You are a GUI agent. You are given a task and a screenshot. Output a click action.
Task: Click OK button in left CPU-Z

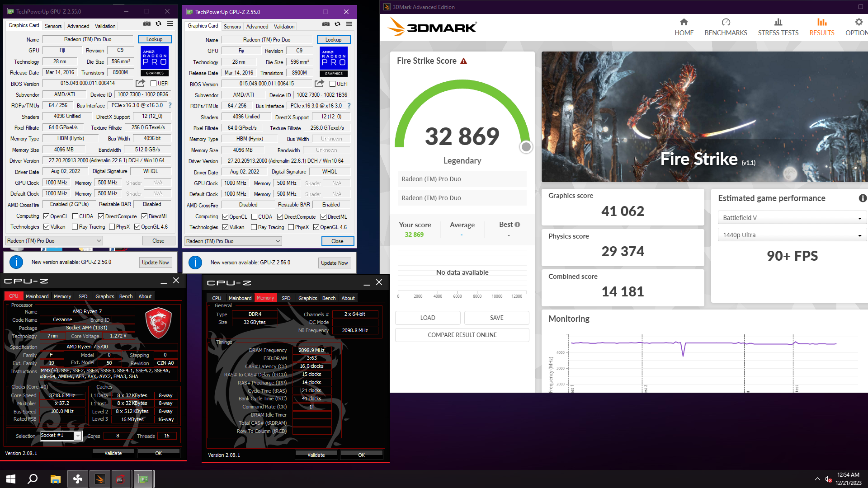[158, 453]
